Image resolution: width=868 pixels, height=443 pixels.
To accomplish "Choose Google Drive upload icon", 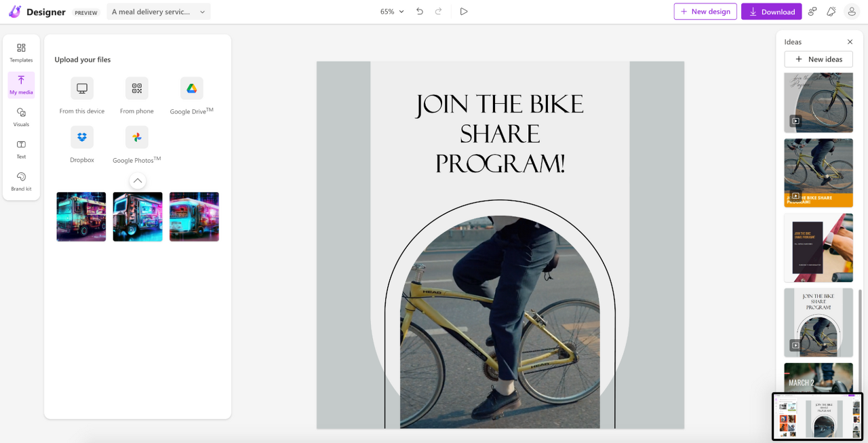I will coord(192,88).
